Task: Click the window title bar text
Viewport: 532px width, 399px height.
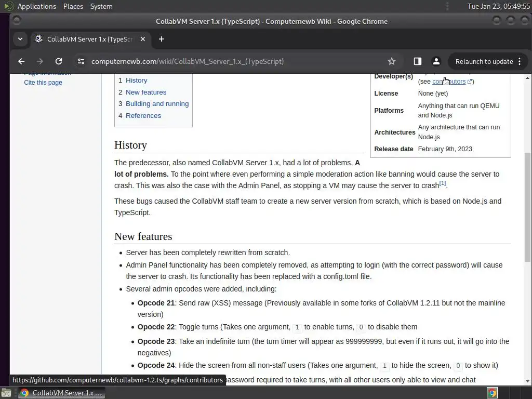Action: 271,21
